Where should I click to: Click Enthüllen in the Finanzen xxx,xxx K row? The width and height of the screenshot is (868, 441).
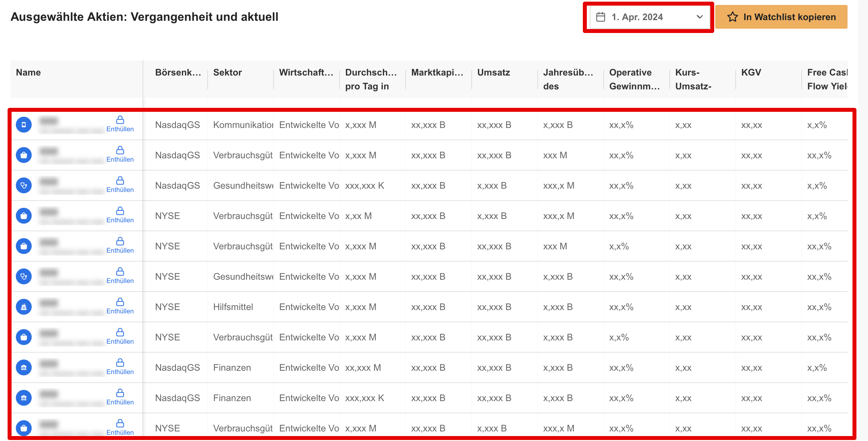pyautogui.click(x=120, y=402)
